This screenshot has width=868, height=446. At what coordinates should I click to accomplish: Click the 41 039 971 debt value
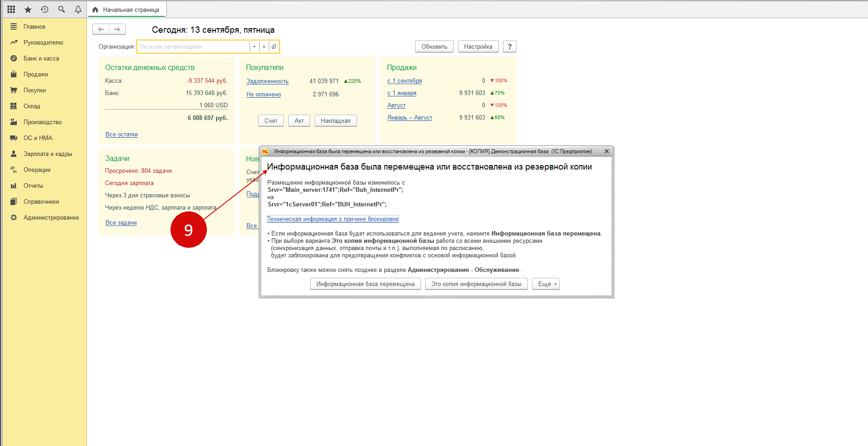pyautogui.click(x=324, y=81)
